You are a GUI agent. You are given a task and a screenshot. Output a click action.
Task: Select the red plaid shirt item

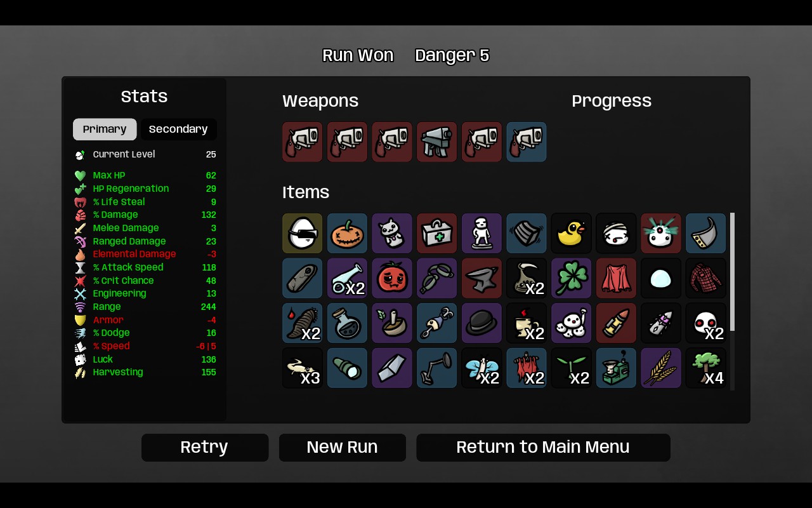pyautogui.click(x=705, y=278)
